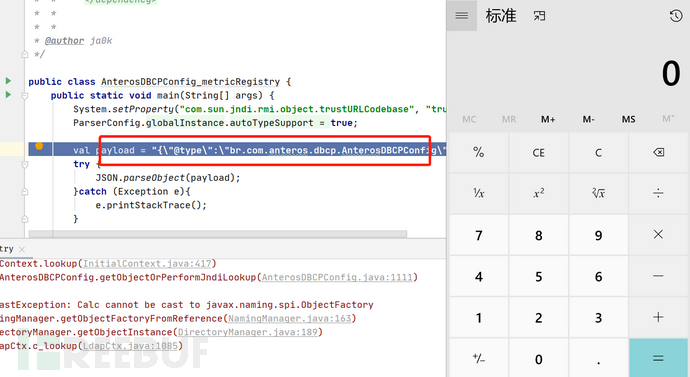Click the calculator history icon

(676, 16)
